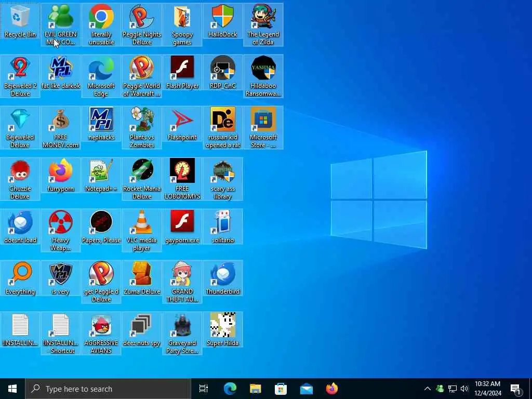Screen dimensions: 532x399
Task: Click the Peggle World of Warcraft icon
Action: (x=142, y=76)
